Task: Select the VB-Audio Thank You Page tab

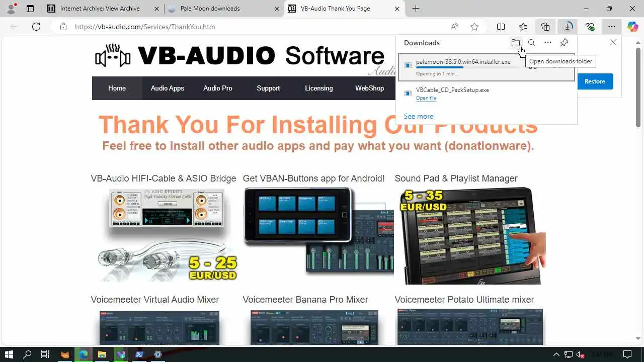Action: [344, 9]
